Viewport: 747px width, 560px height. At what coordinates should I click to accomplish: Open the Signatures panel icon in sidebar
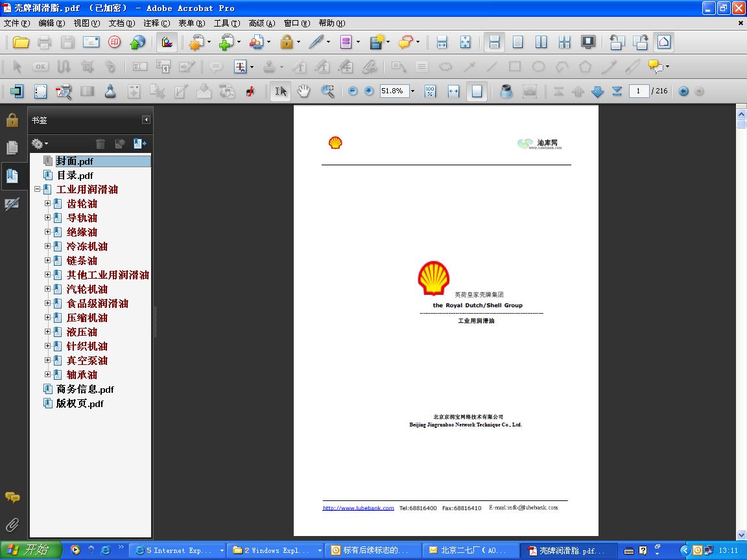pos(12,204)
